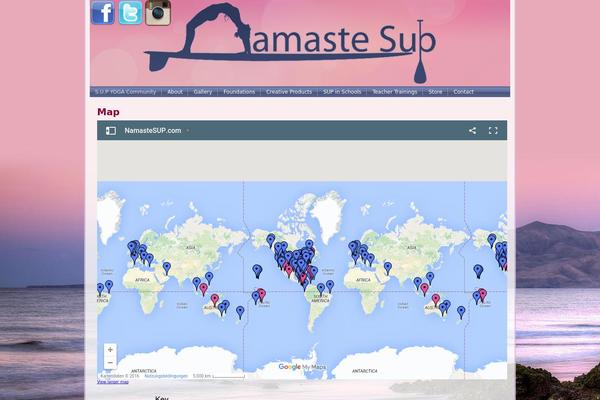View the map fullscreen
Image resolution: width=600 pixels, height=400 pixels.
(x=493, y=131)
